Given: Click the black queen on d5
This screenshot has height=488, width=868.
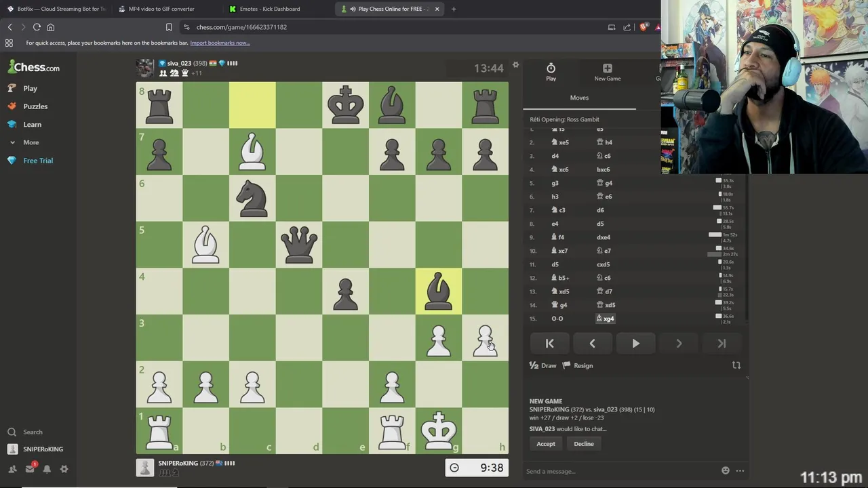Looking at the screenshot, I should 299,245.
